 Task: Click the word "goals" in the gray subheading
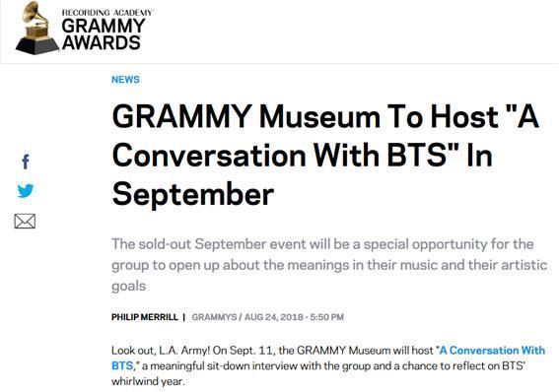(129, 286)
